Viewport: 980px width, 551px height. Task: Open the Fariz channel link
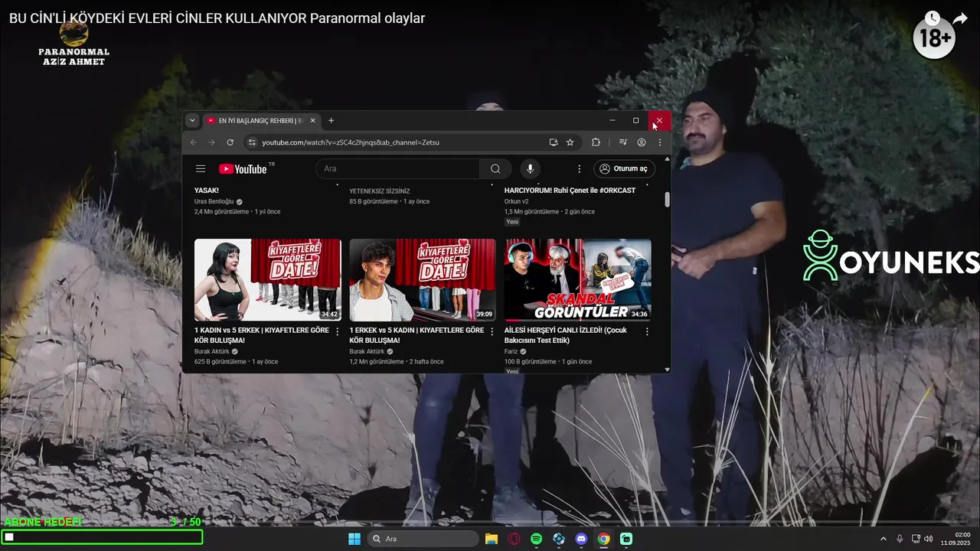coord(511,351)
